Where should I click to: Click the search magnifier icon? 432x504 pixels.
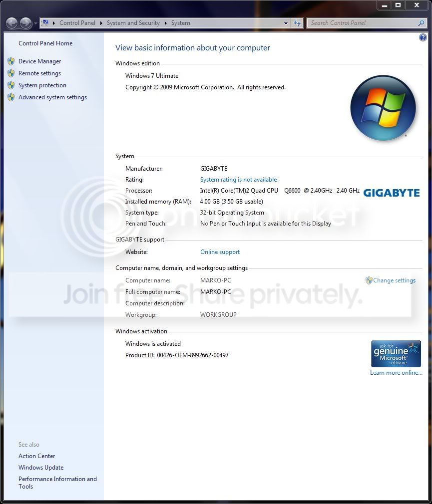[x=421, y=23]
